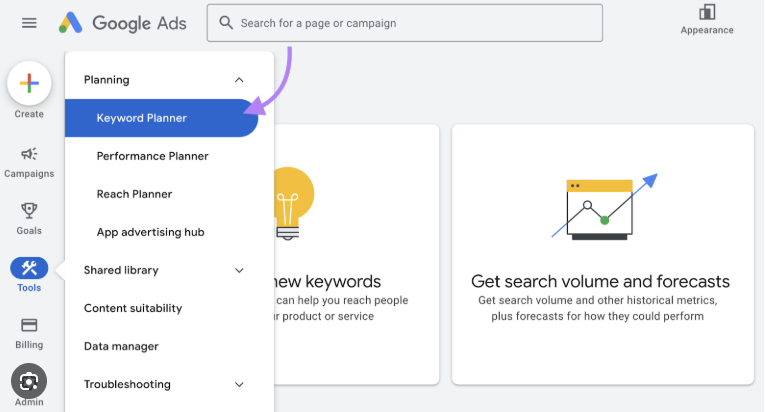Click the Create plus button
This screenshot has width=765, height=412.
point(29,83)
